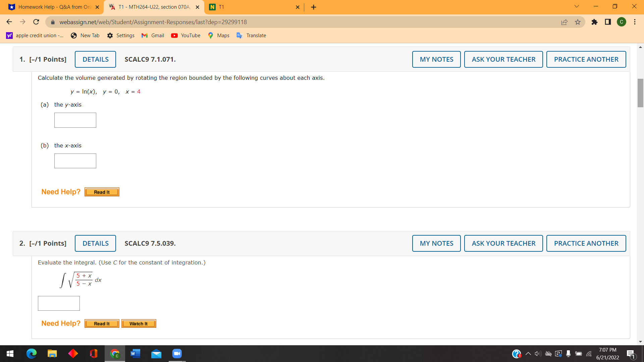Open the Extensions puzzle icon
Image resolution: width=644 pixels, height=362 pixels.
(x=595, y=22)
